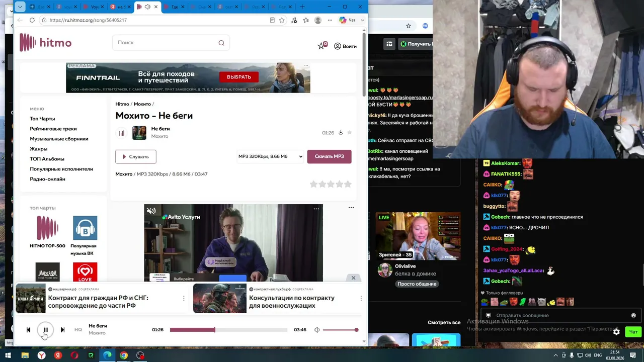644x362 pixels.
Task: Click the Слушать button
Action: coord(136,156)
